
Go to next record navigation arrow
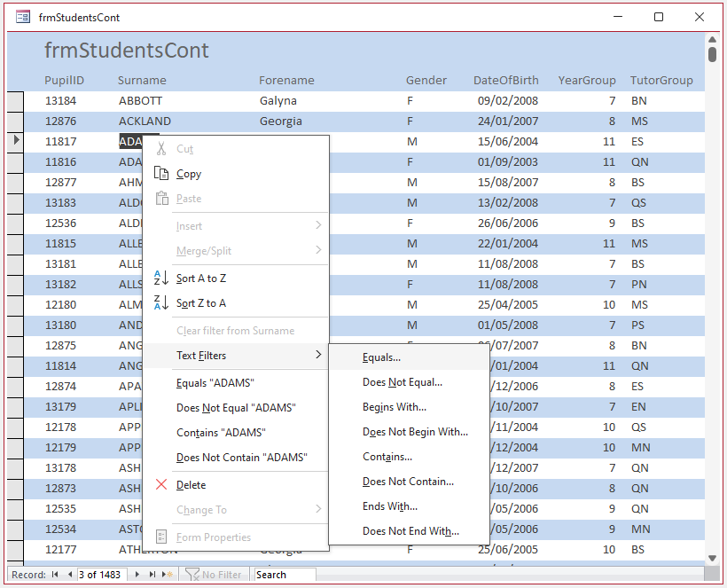pyautogui.click(x=137, y=575)
